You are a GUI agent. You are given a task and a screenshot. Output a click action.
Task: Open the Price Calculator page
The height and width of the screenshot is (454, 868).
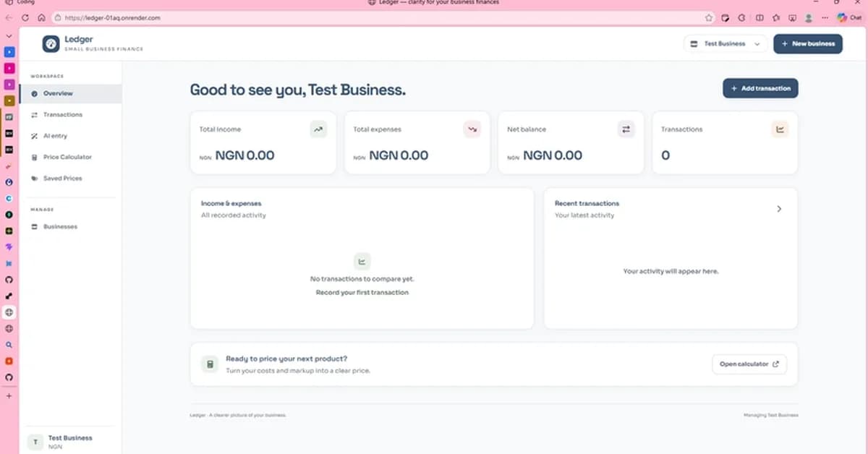(x=70, y=157)
